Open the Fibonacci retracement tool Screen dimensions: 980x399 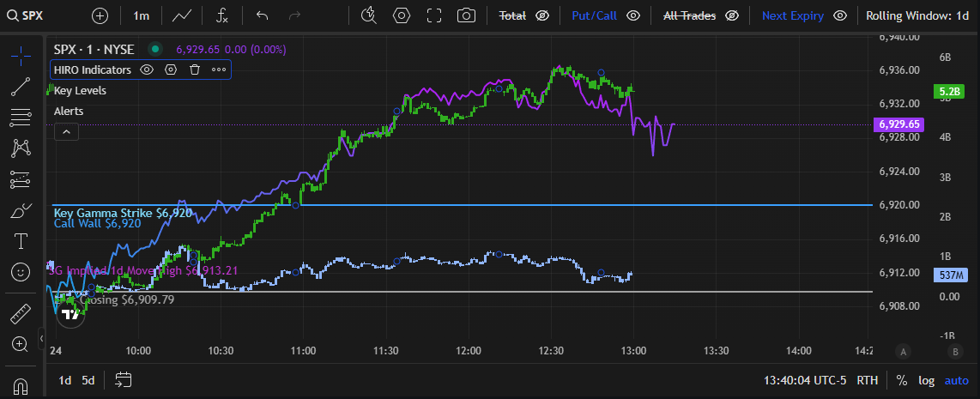[21, 117]
